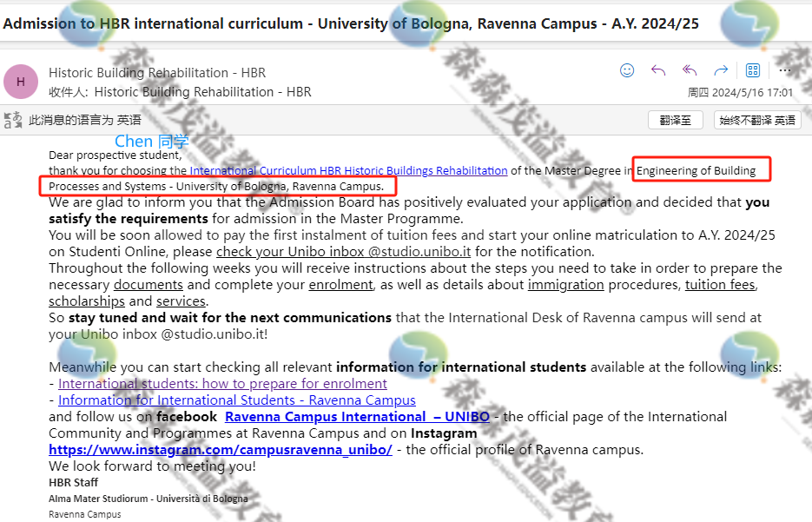
Task: Open the 'documents' link
Action: coord(149,285)
